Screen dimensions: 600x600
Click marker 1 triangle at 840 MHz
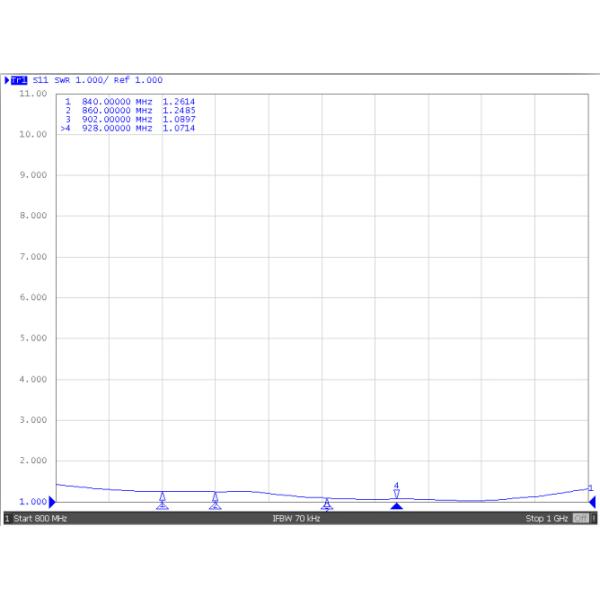coord(162,501)
